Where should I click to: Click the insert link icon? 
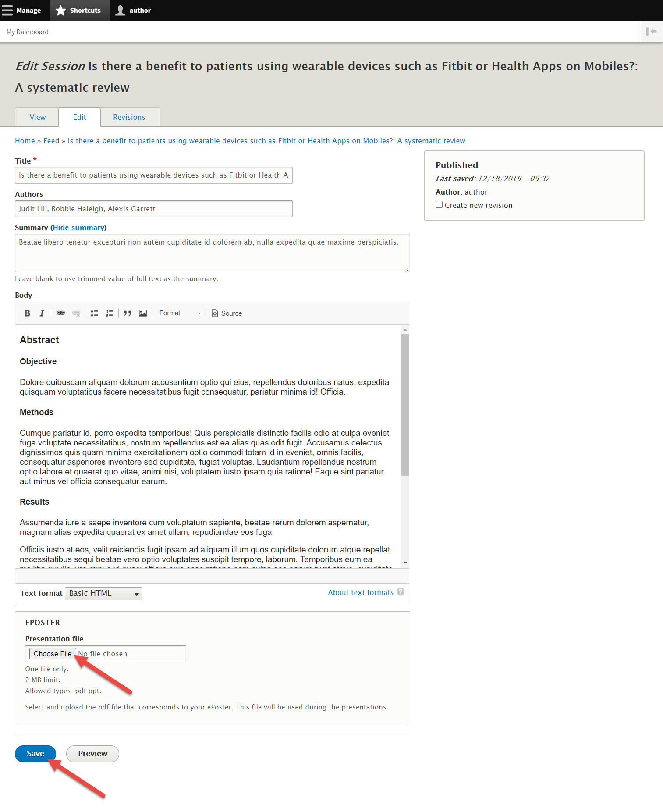pos(61,313)
